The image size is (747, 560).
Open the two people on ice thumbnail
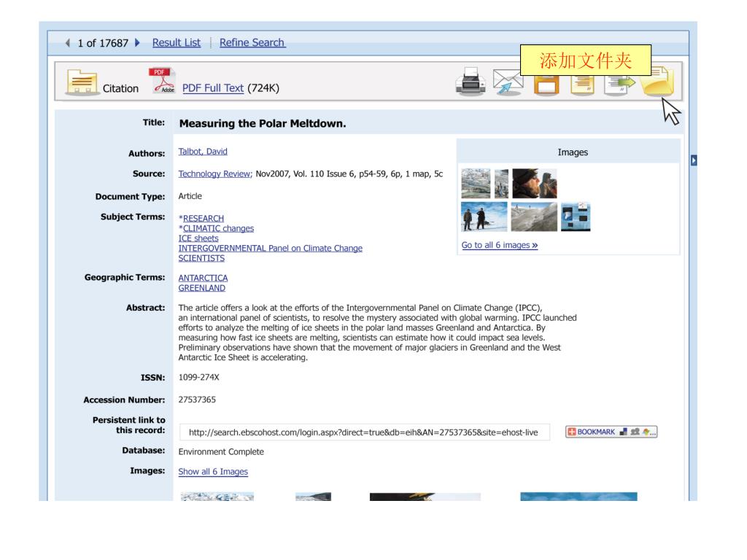tap(484, 217)
